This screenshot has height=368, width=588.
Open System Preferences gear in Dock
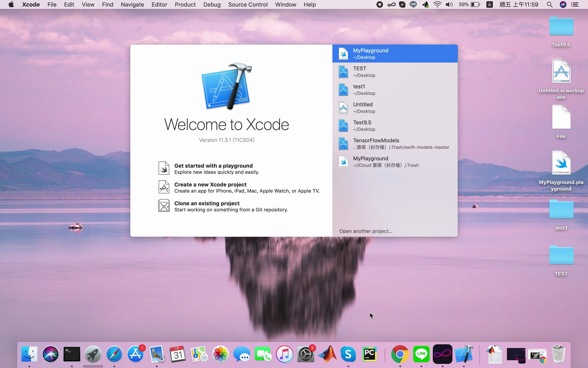[x=306, y=354]
